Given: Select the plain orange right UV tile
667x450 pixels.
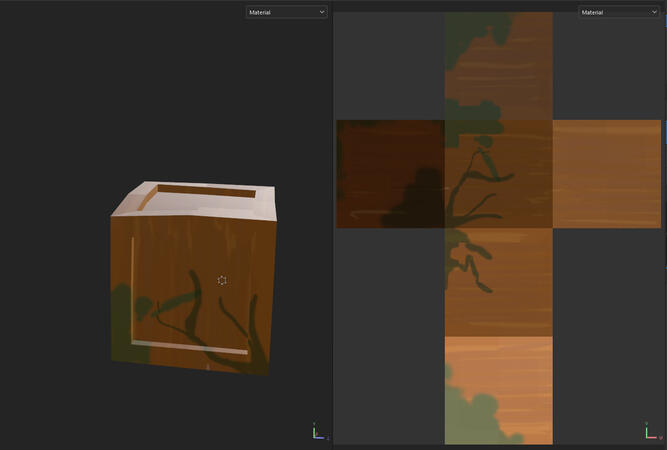Looking at the screenshot, I should 606,174.
